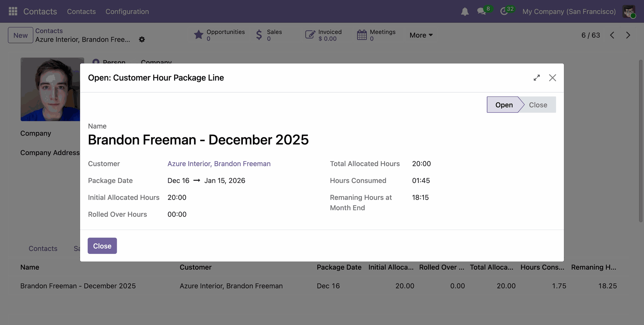Screen dimensions: 644x325
Task: Open the Configuration menu
Action: coord(127,12)
